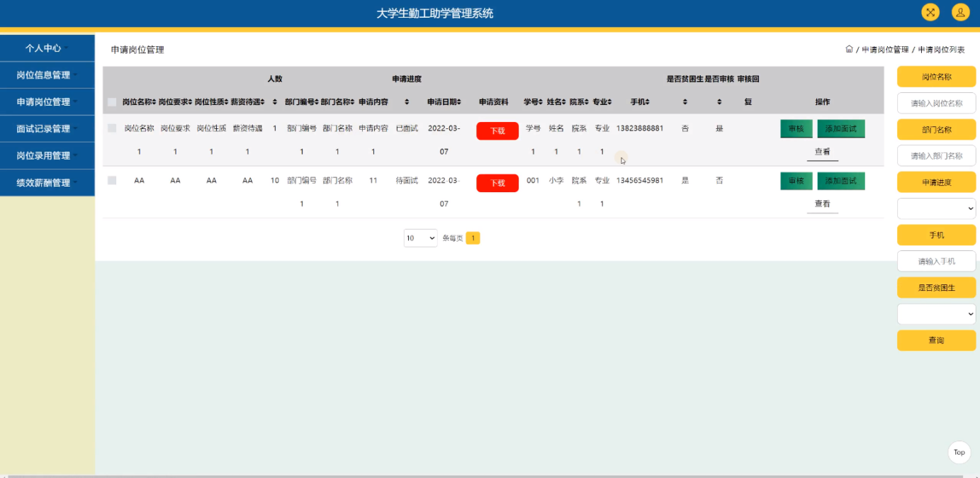The width and height of the screenshot is (980, 478).
Task: Click the 请输入岗位名称 input field
Action: click(x=936, y=102)
